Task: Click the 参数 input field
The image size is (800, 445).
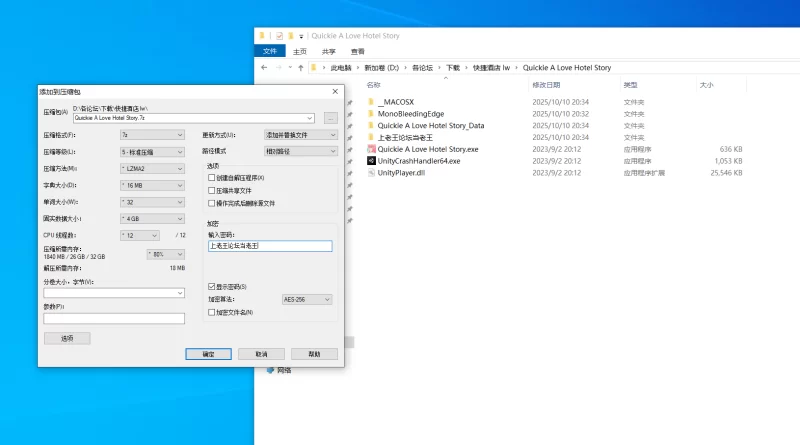Action: (x=114, y=318)
